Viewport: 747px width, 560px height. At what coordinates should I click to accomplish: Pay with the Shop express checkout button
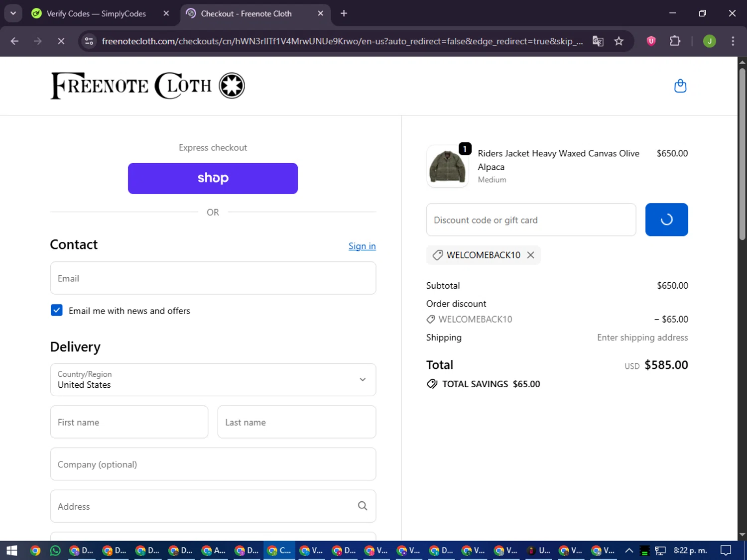click(213, 178)
